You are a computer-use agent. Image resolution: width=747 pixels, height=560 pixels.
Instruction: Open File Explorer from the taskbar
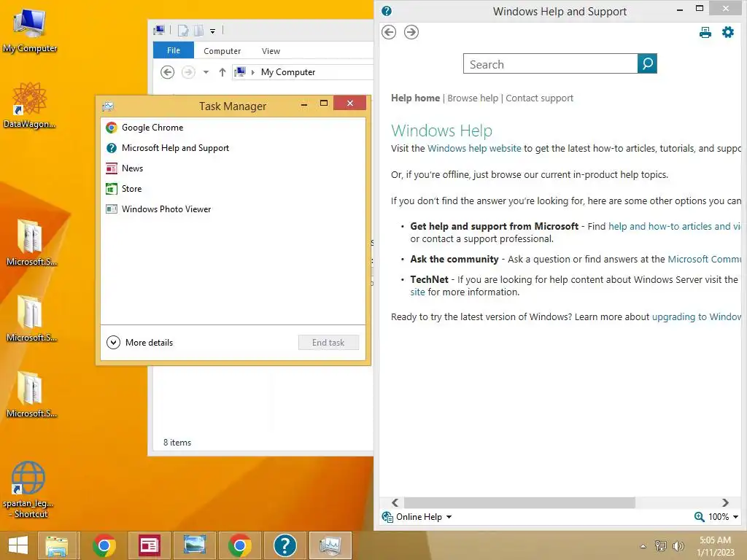coord(57,545)
